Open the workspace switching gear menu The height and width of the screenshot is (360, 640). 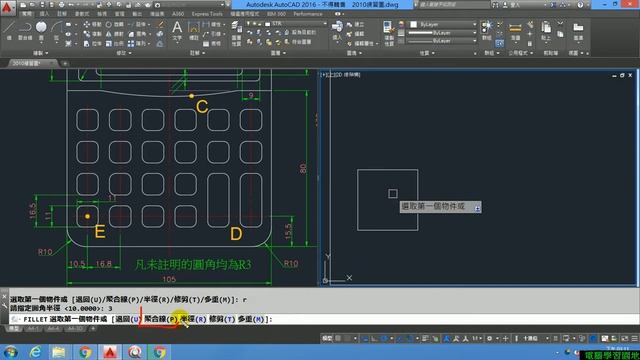point(491,338)
